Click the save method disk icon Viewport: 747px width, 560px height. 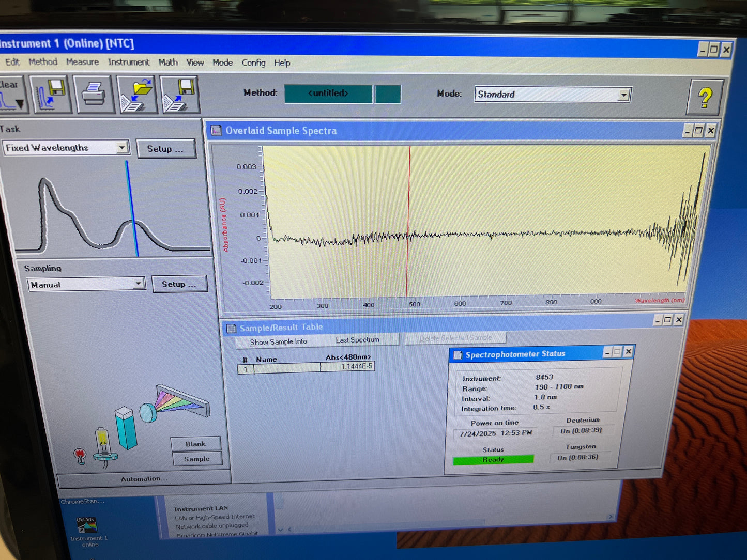(179, 95)
